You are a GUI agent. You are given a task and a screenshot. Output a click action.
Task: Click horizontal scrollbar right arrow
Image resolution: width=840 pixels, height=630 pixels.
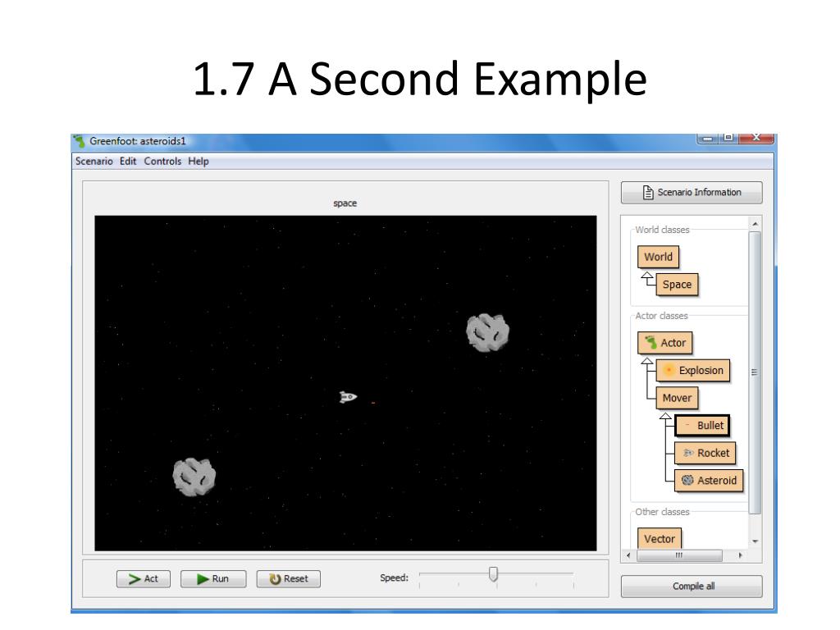pyautogui.click(x=741, y=555)
